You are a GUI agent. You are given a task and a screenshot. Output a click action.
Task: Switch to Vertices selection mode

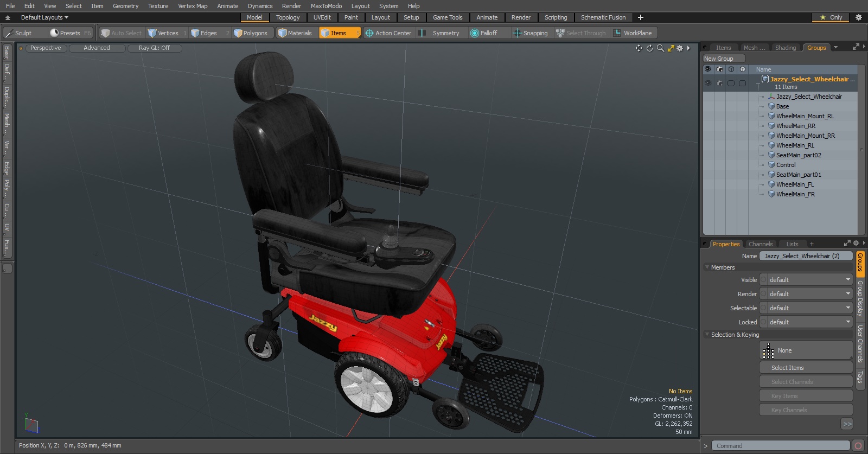[x=167, y=33]
